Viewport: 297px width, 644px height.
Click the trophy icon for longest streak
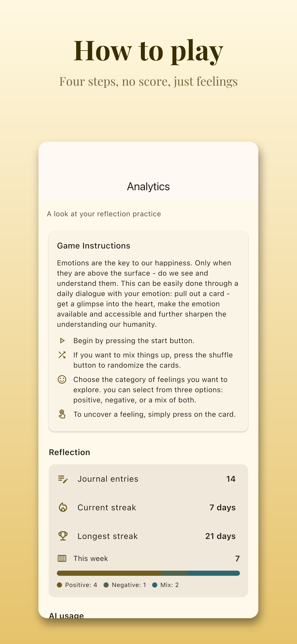point(63,536)
